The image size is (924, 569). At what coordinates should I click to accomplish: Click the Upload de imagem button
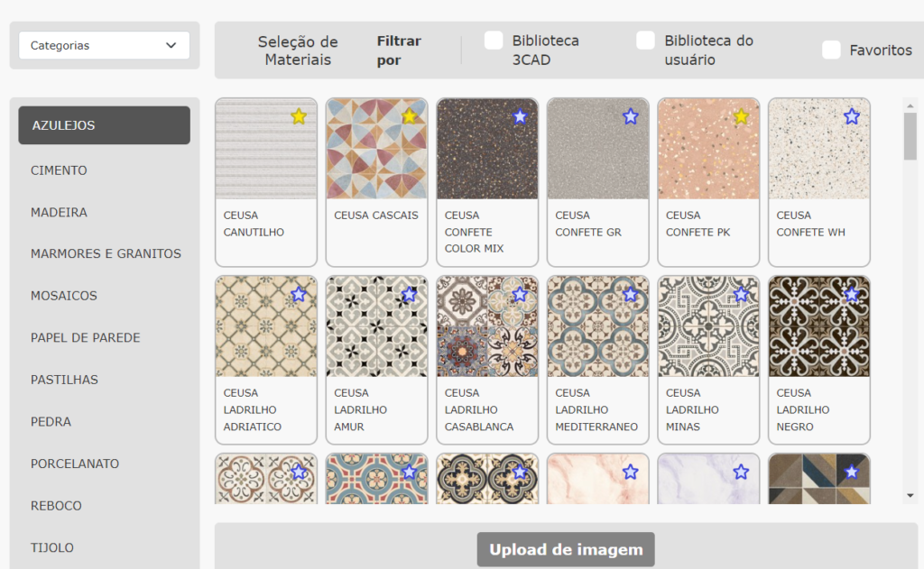pos(566,549)
